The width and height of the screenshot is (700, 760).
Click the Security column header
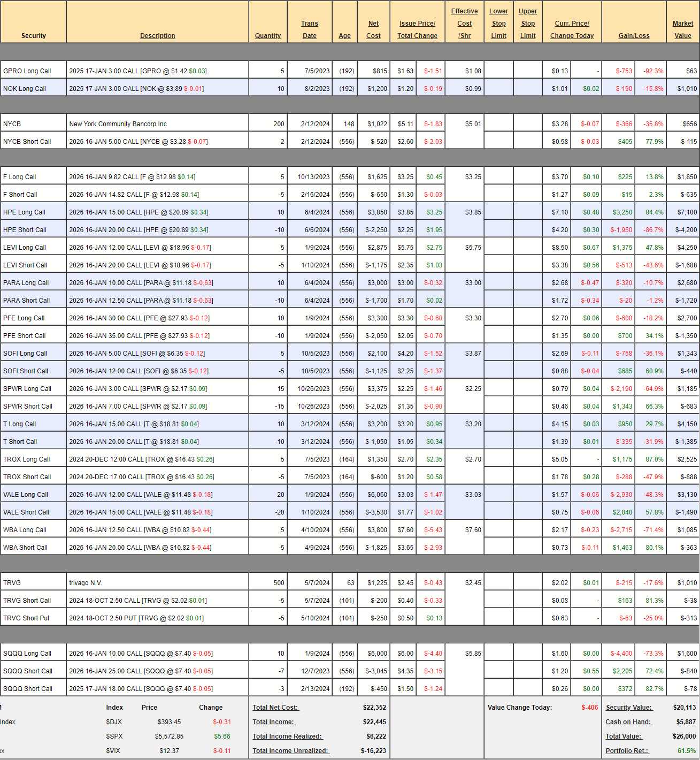[x=33, y=36]
